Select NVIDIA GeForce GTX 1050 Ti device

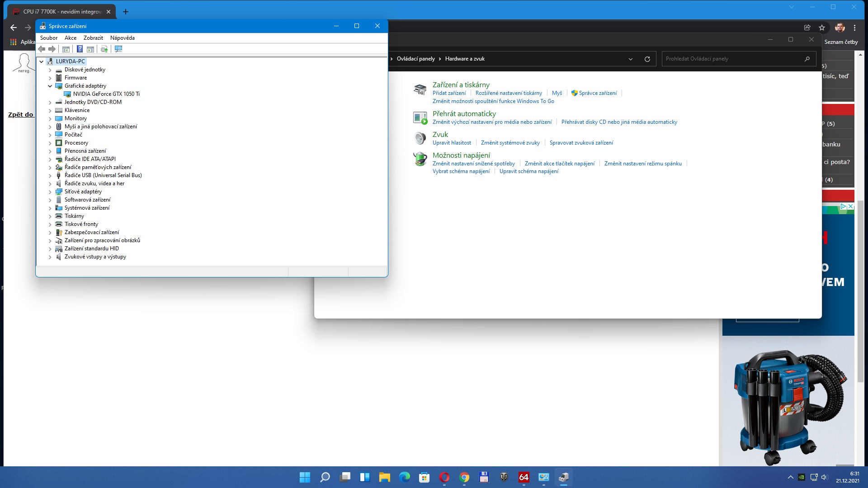[106, 94]
